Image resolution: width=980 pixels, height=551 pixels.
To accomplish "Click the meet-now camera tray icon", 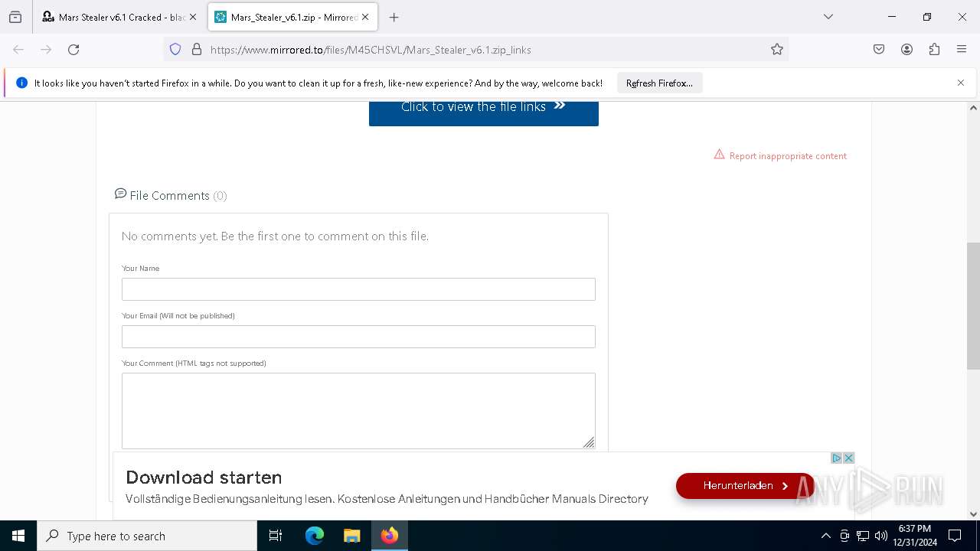I will [x=844, y=536].
